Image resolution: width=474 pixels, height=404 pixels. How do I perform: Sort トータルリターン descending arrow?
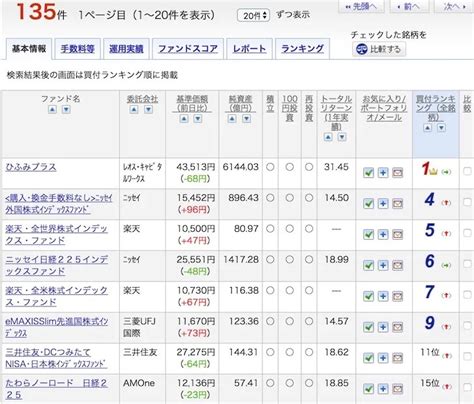[x=342, y=137]
